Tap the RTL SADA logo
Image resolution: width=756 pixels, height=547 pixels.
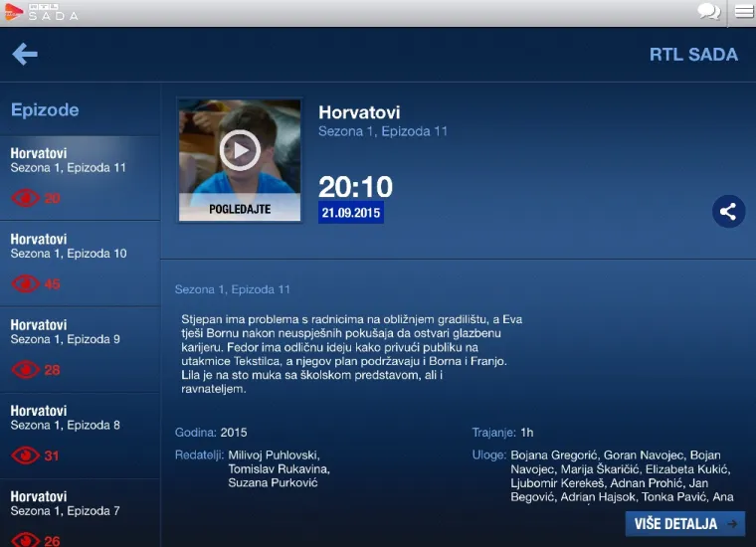(x=41, y=12)
